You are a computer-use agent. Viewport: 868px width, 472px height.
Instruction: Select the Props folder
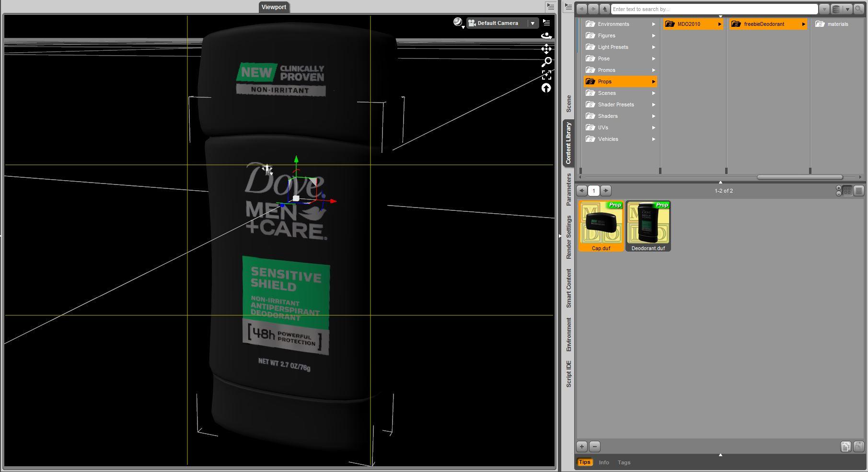(x=620, y=81)
